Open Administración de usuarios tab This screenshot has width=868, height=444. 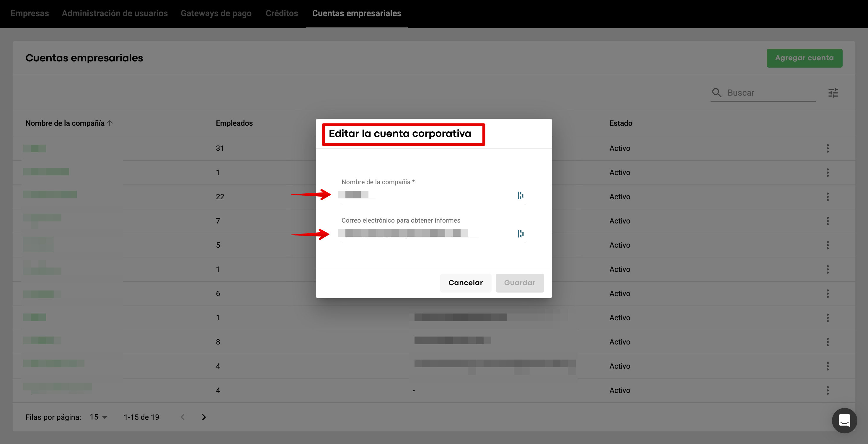point(115,14)
